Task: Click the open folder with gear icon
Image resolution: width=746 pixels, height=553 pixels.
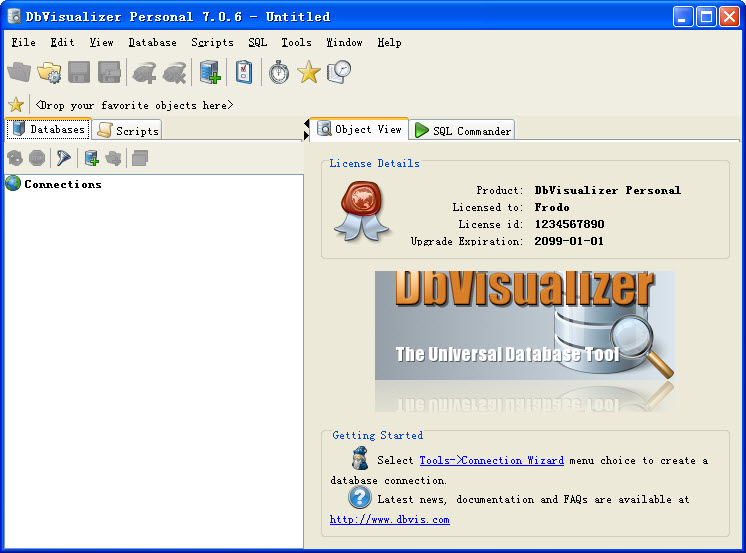Action: pos(49,72)
